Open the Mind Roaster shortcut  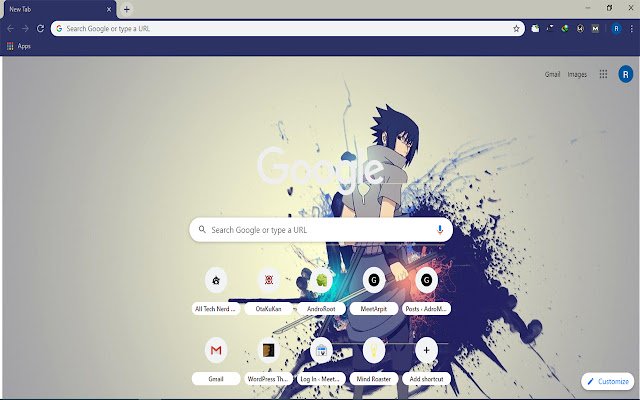click(373, 361)
